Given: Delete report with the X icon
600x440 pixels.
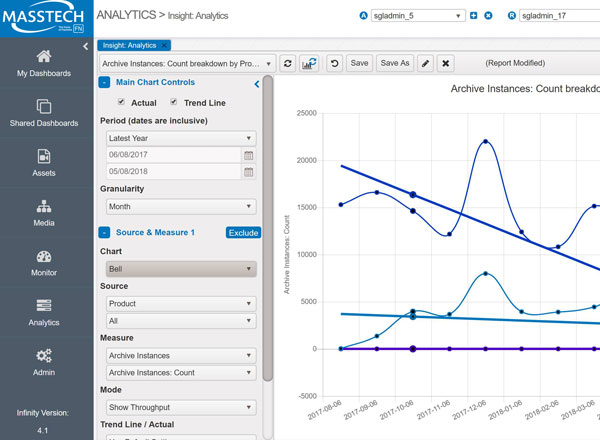Looking at the screenshot, I should click(445, 64).
